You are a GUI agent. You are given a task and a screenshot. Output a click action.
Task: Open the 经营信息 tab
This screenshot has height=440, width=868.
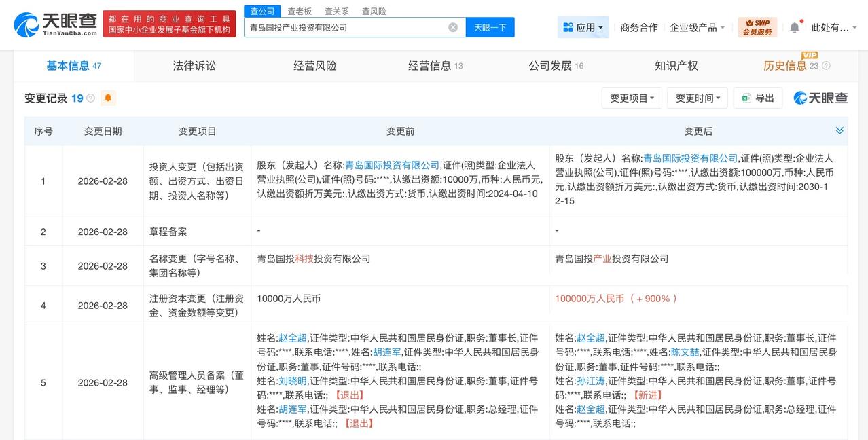click(x=435, y=66)
